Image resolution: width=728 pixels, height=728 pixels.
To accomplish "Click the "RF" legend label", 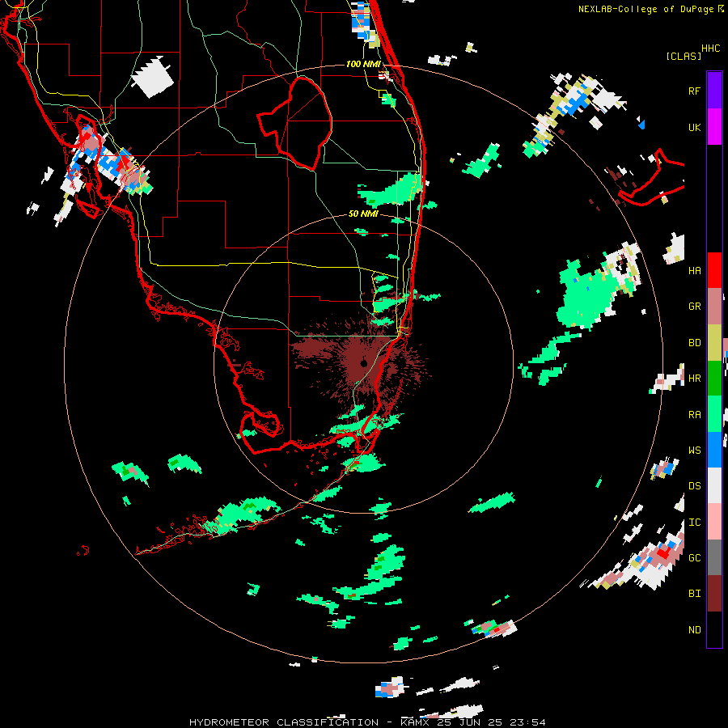I will pyautogui.click(x=694, y=91).
